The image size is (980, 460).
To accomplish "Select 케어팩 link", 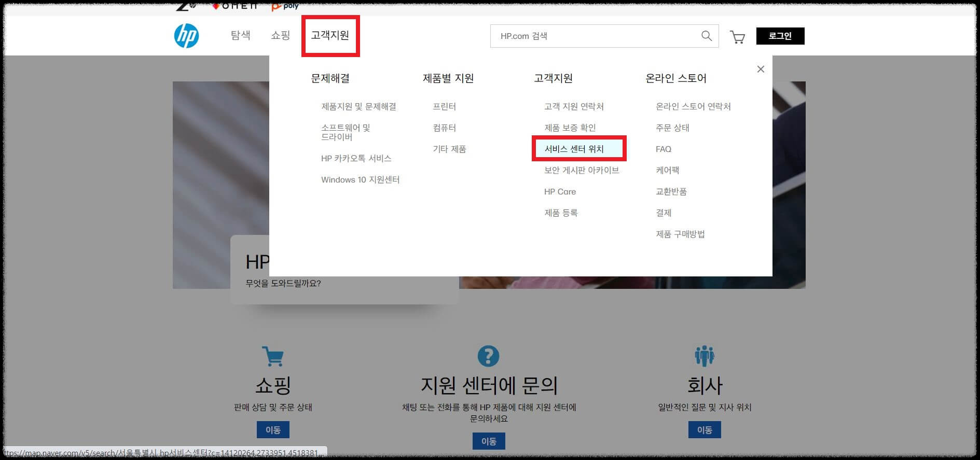I will pos(667,170).
